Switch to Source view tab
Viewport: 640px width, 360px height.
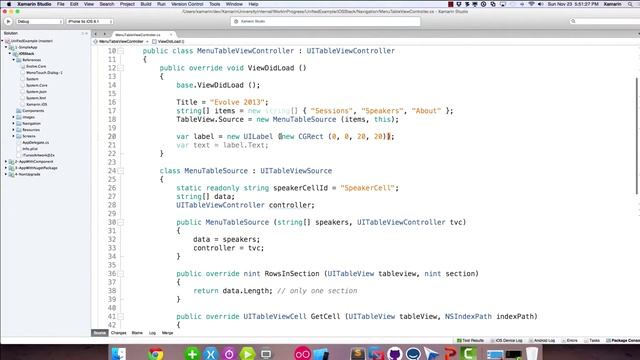tap(100, 333)
